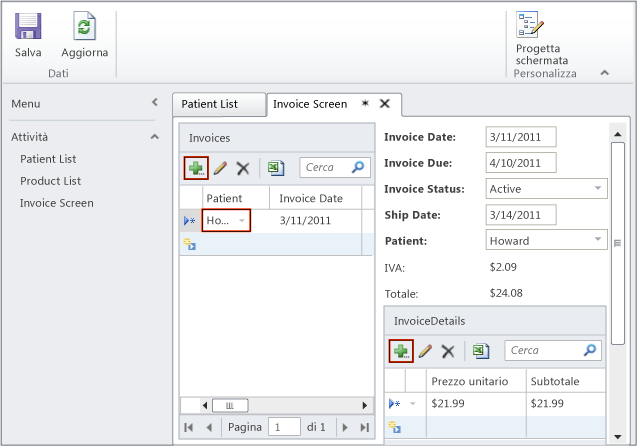This screenshot has height=446, width=637.
Task: Open Product List from menu
Action: (50, 181)
